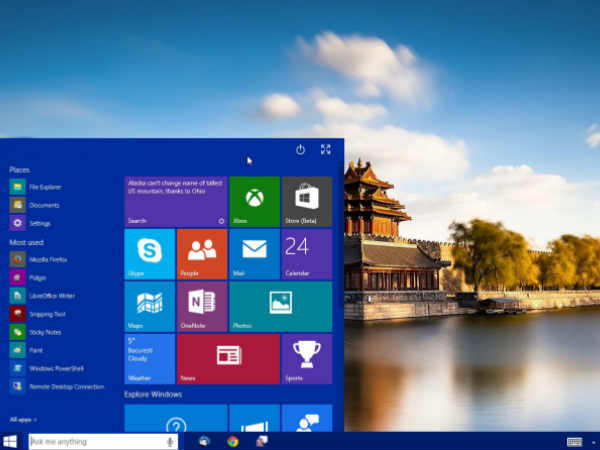Open LibreOffice Writer from Most used
This screenshot has width=600, height=450.
click(x=42, y=295)
